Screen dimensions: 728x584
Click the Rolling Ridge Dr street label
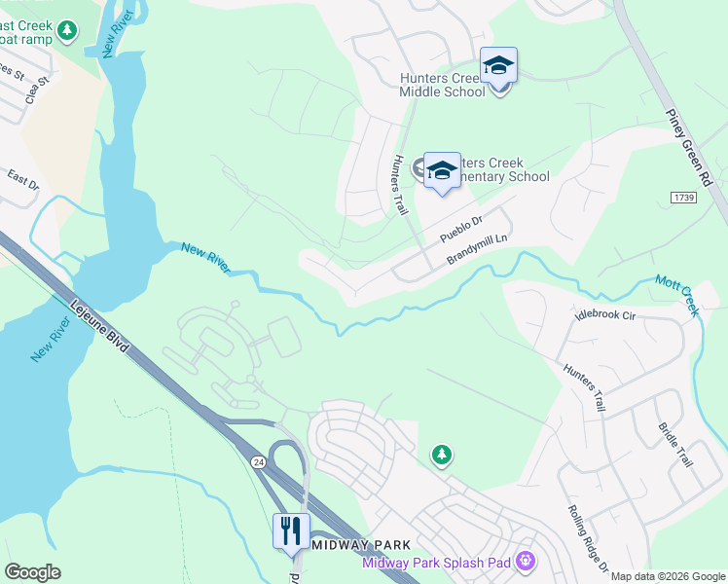coord(588,539)
